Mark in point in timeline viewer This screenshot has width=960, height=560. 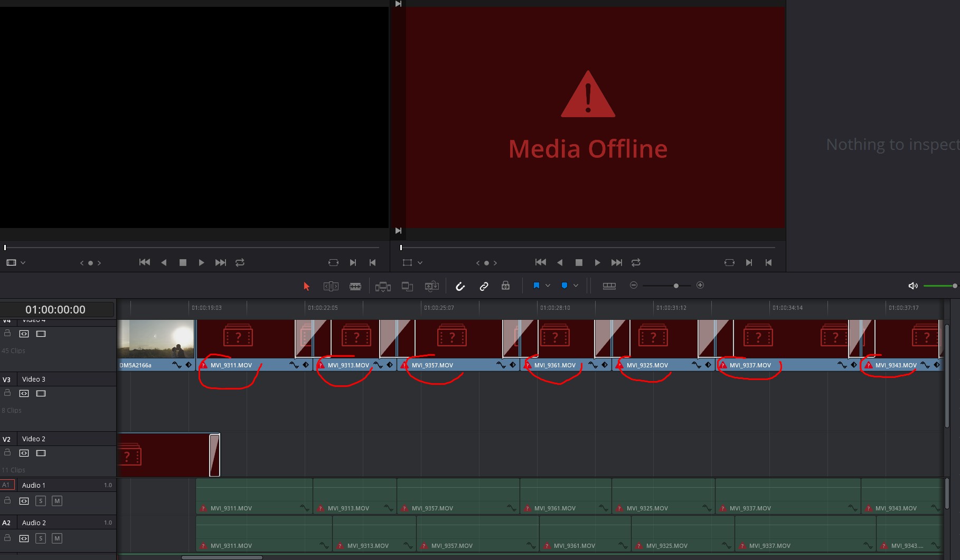point(749,262)
